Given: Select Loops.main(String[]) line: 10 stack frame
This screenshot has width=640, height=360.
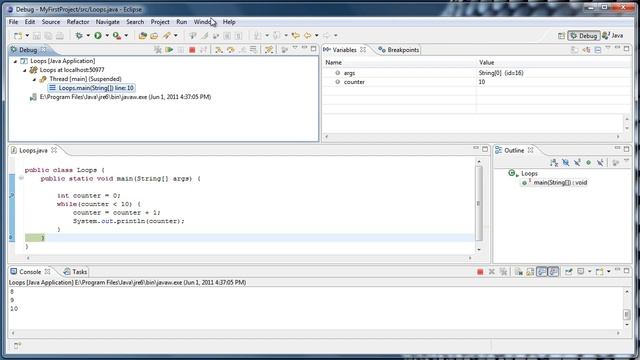Looking at the screenshot, I should tap(92, 88).
